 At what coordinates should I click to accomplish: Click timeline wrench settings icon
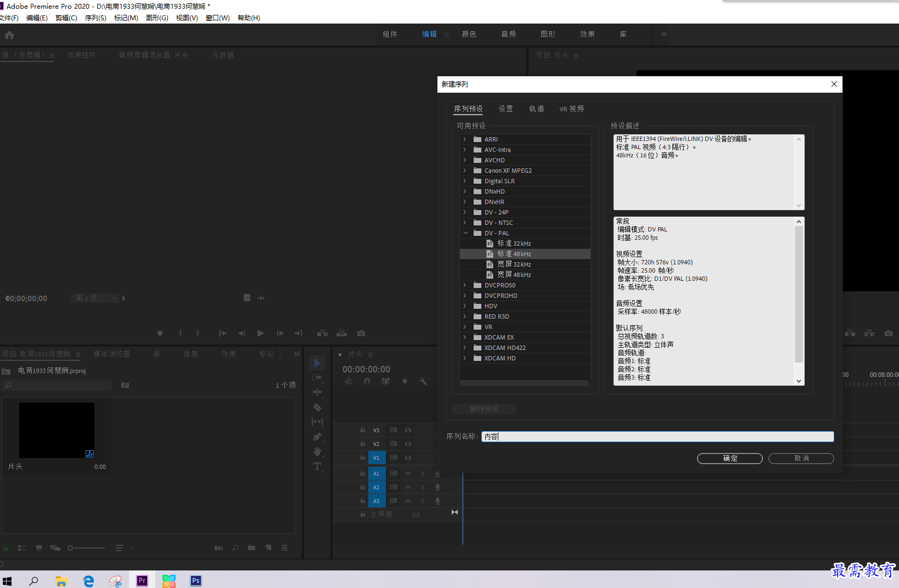click(x=423, y=381)
